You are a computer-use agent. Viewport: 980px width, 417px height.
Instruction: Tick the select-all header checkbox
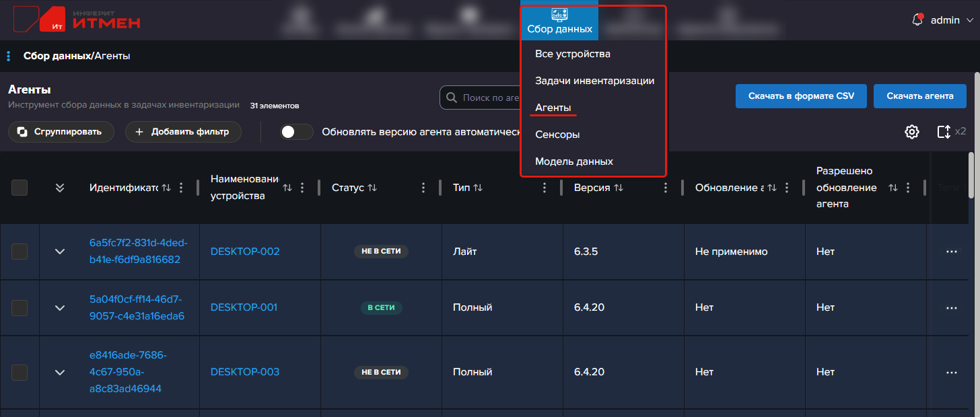point(20,188)
